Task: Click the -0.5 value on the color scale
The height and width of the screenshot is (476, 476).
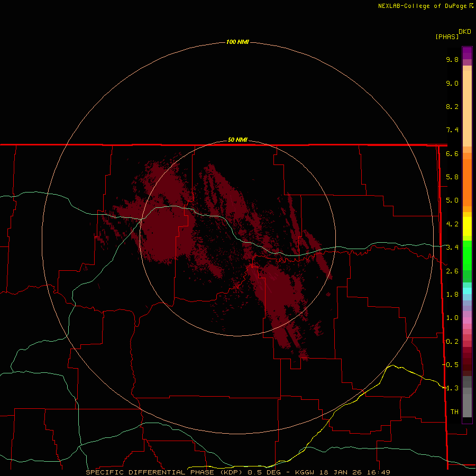Action: (450, 365)
